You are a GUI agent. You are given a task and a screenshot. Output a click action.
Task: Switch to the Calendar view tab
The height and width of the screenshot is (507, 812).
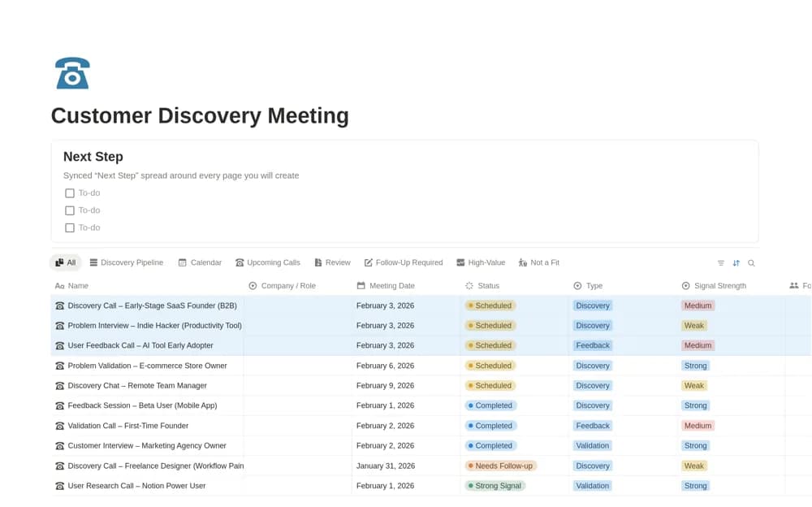(x=200, y=262)
